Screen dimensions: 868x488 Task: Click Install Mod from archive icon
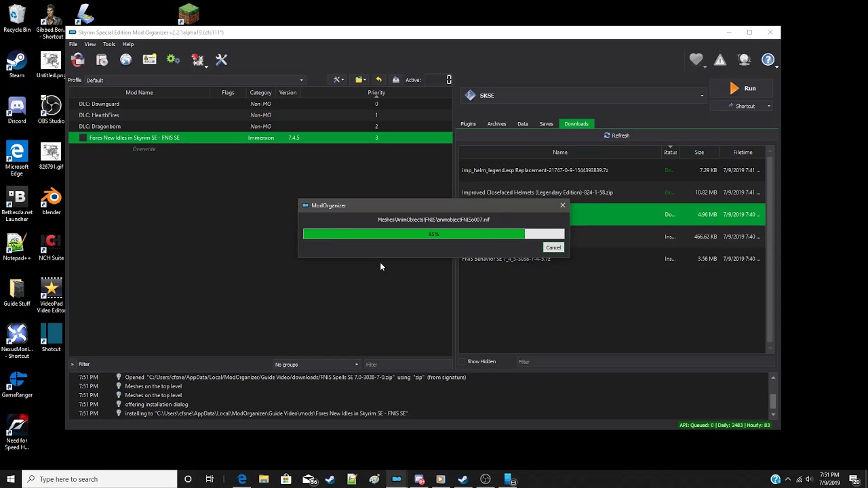pyautogui.click(x=102, y=60)
